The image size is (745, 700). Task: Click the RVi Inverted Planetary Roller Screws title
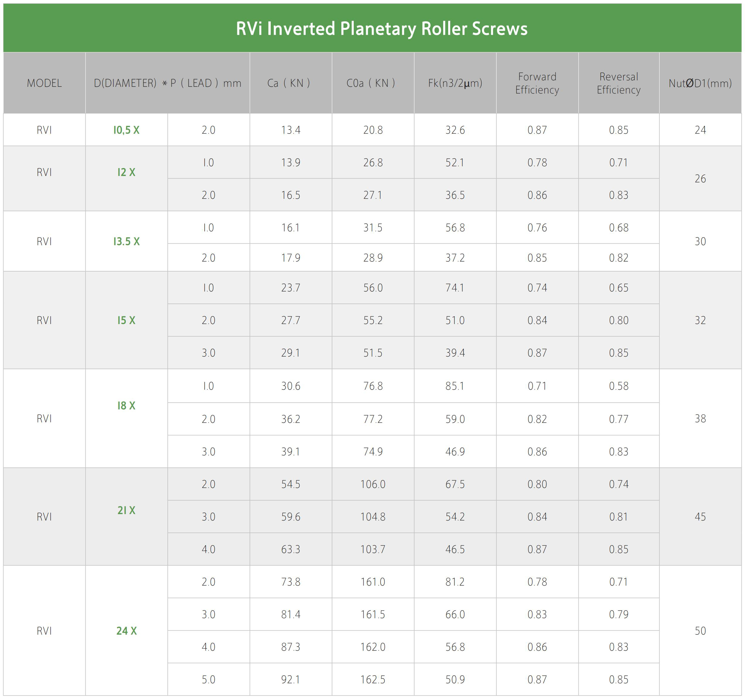point(382,28)
